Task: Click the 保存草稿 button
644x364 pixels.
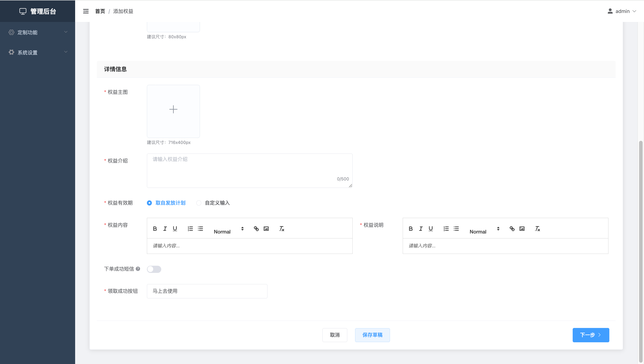Action: pyautogui.click(x=373, y=335)
